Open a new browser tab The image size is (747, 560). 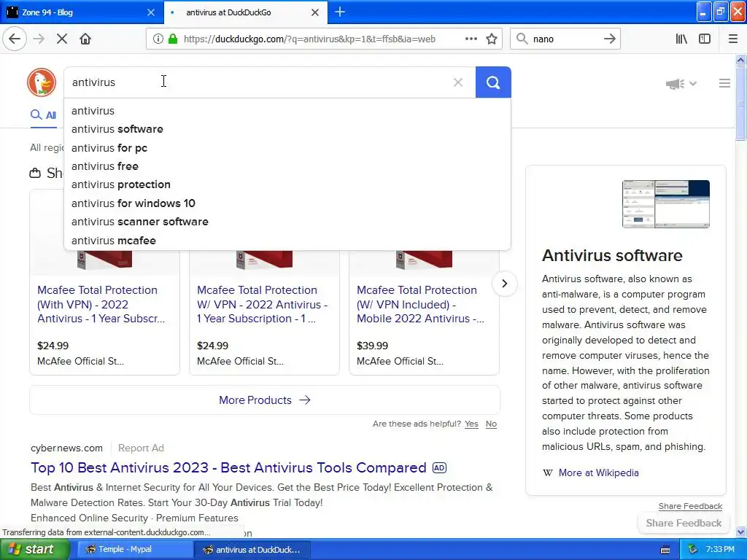[340, 12]
